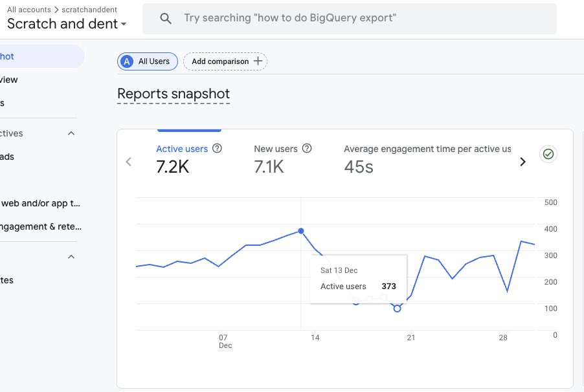Click the green checkmark data quality icon
Viewport: 584px width, 392px height.
548,154
